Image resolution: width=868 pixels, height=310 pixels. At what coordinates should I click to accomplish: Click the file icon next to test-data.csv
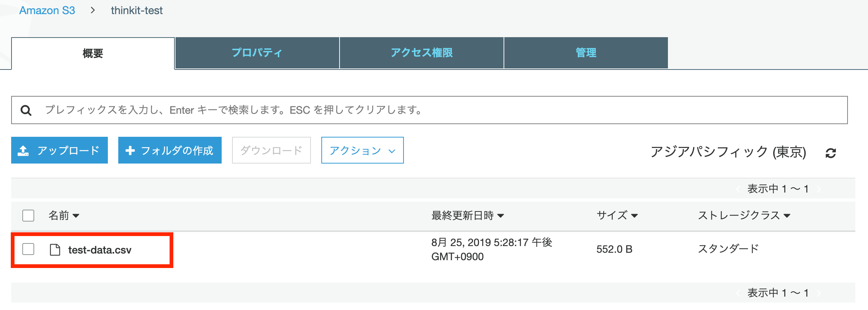coord(55,250)
